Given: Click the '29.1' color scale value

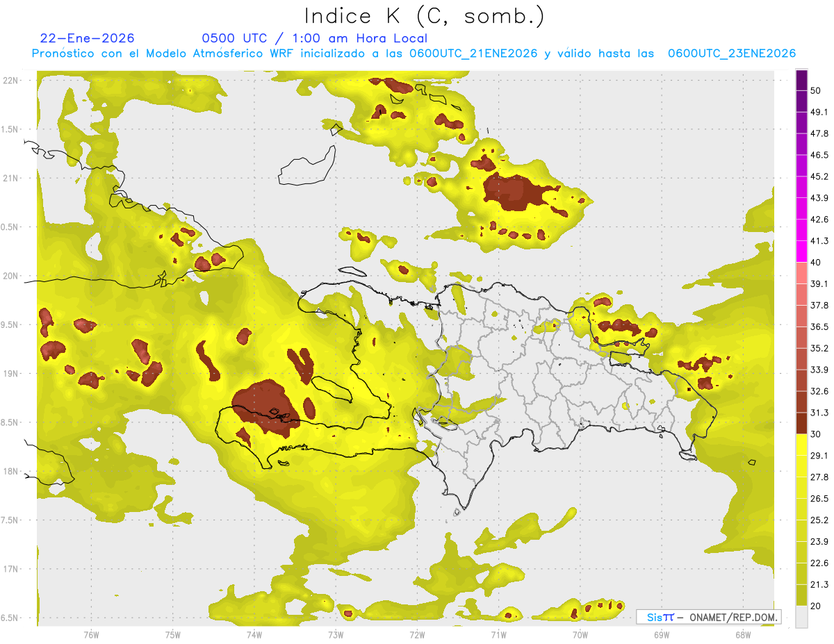Looking at the screenshot, I should point(819,456).
